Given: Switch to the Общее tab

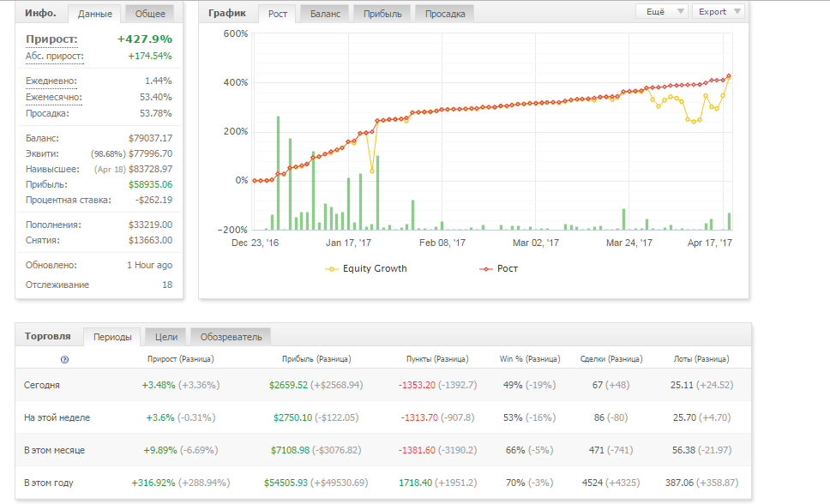Looking at the screenshot, I should pos(150,14).
